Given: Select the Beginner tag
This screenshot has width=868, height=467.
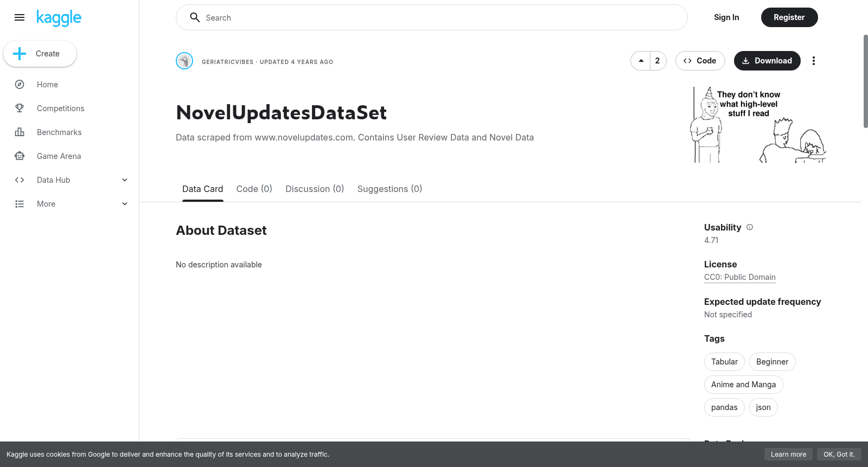Looking at the screenshot, I should coord(773,362).
